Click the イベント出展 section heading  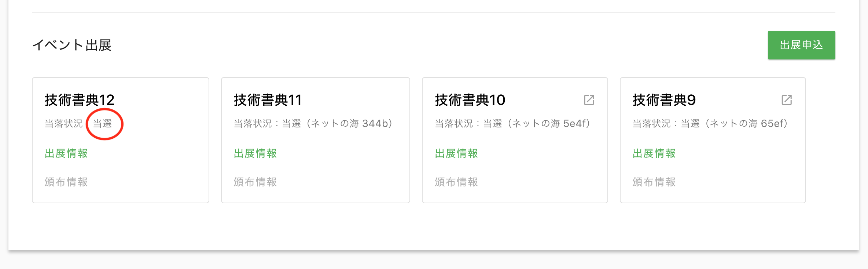point(72,45)
